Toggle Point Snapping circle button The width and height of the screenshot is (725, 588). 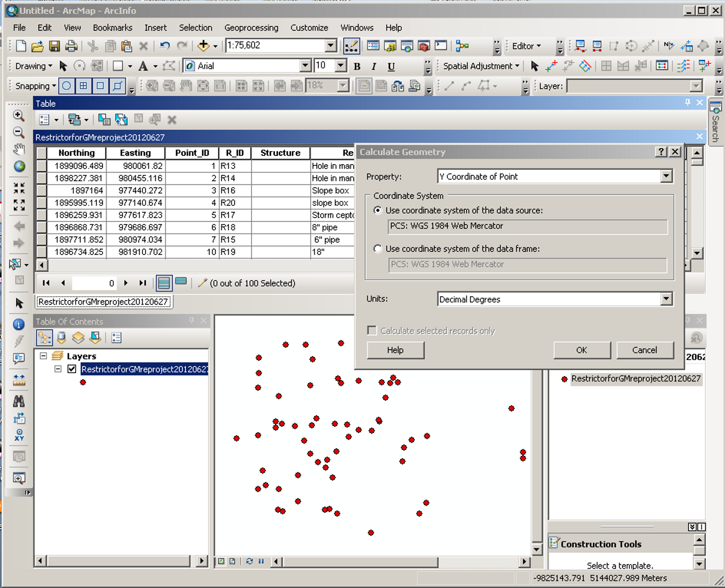67,86
